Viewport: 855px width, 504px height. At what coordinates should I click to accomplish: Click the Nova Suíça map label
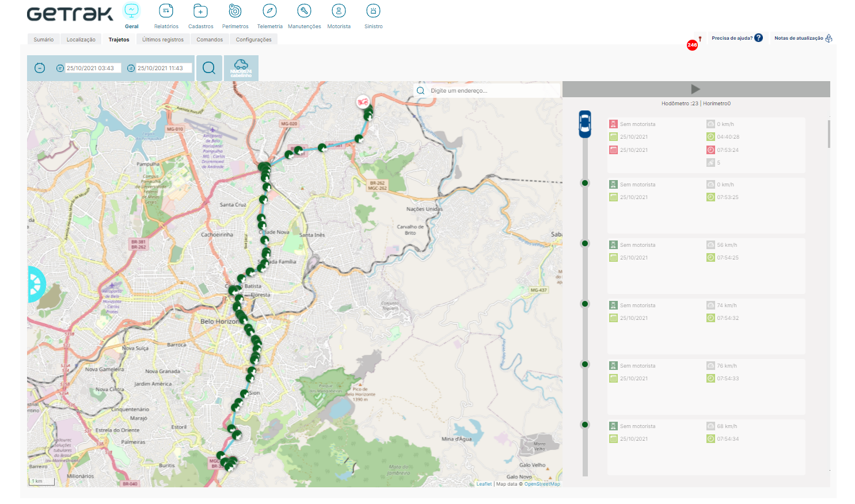point(135,348)
